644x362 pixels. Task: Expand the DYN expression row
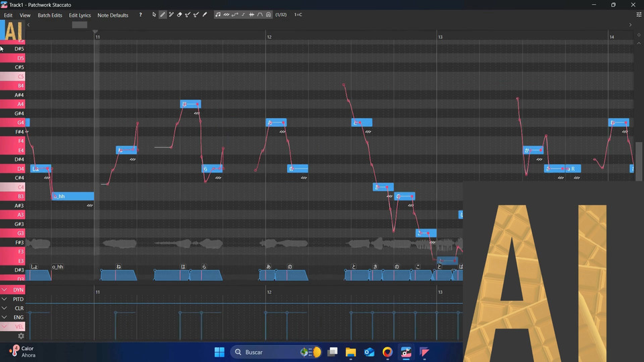click(x=5, y=290)
